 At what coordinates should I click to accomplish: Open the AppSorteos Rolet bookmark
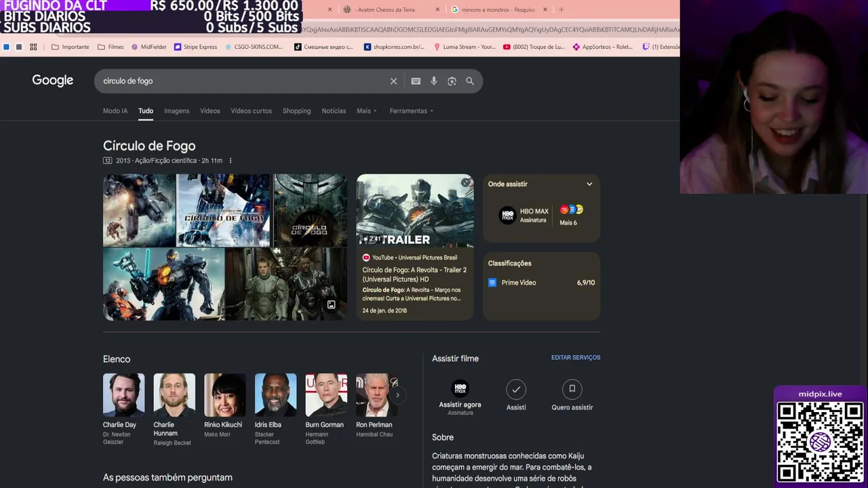603,47
